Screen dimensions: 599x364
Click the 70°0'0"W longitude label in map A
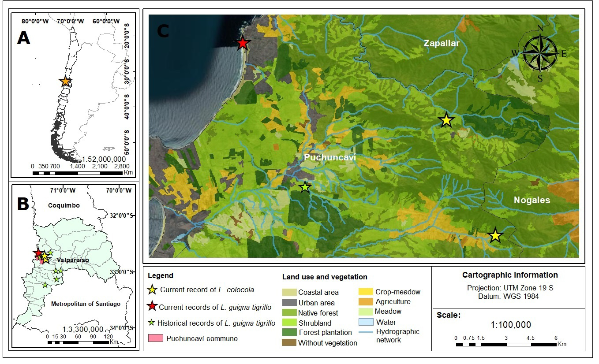(x=71, y=21)
